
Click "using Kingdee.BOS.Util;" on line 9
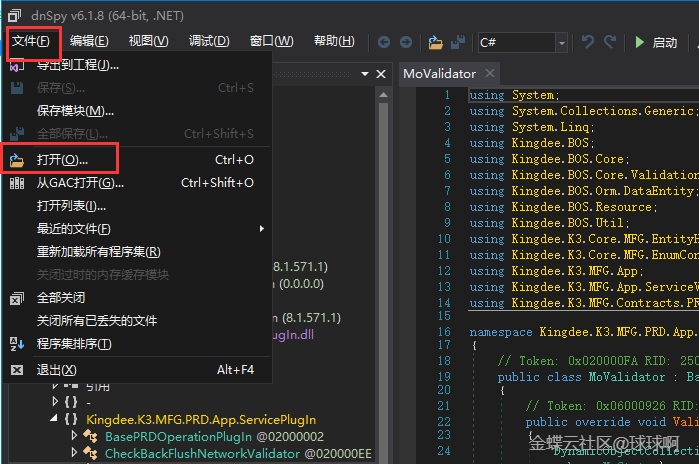pyautogui.click(x=549, y=223)
